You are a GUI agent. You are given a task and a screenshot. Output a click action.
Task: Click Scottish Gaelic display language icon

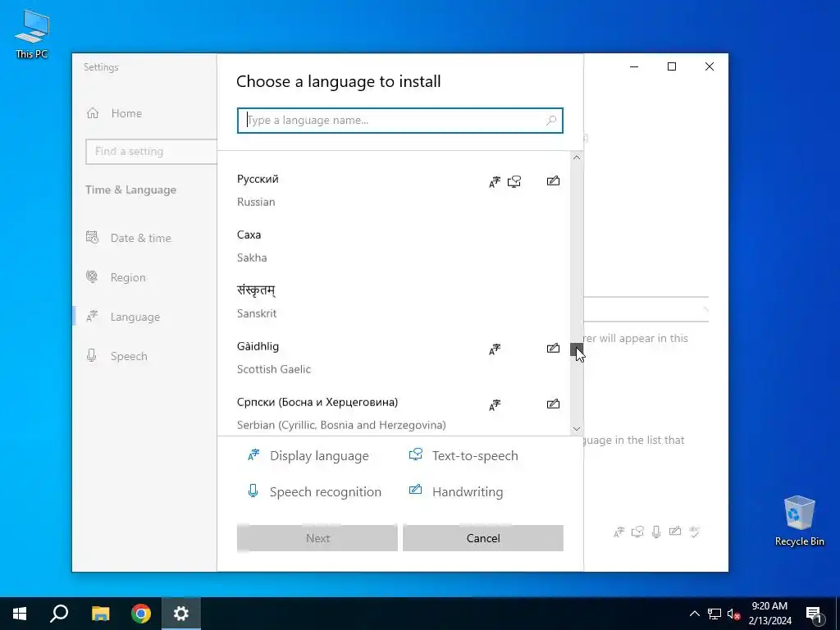click(495, 349)
